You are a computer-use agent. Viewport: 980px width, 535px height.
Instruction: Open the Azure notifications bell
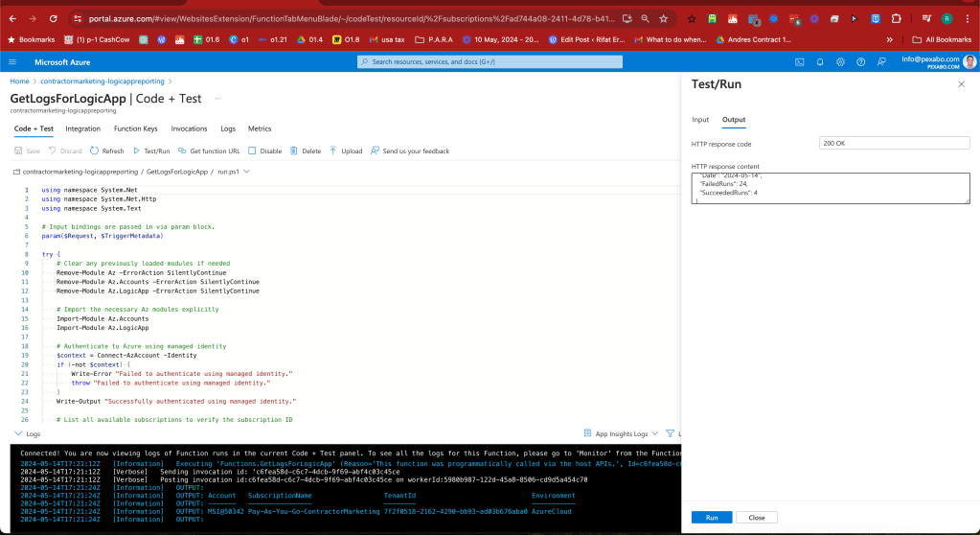[x=820, y=62]
